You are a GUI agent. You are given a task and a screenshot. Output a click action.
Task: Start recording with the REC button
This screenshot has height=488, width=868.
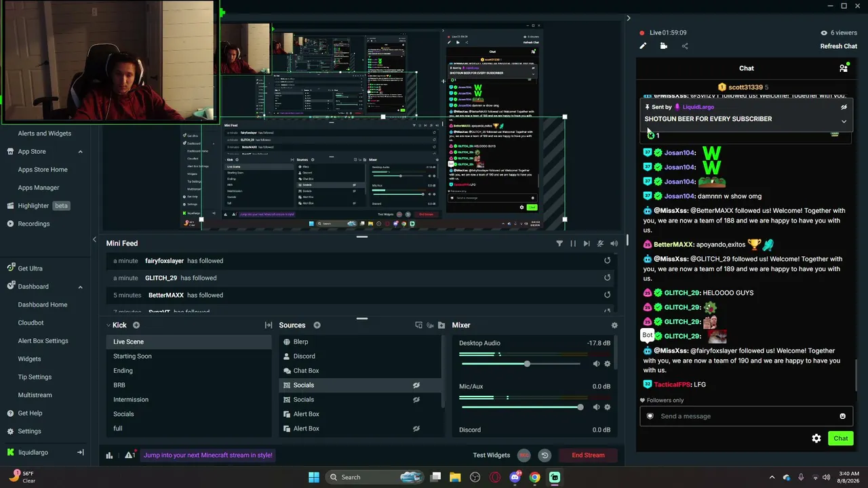point(524,455)
